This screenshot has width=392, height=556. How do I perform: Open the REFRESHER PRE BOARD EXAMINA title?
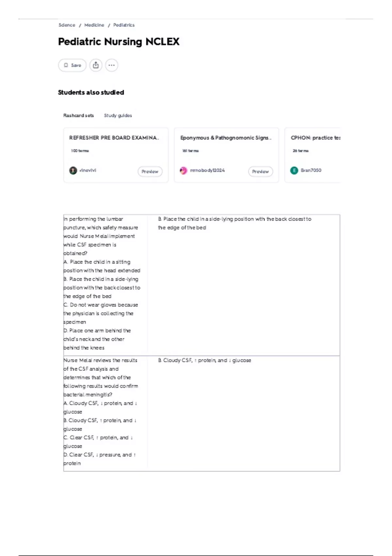click(x=114, y=138)
